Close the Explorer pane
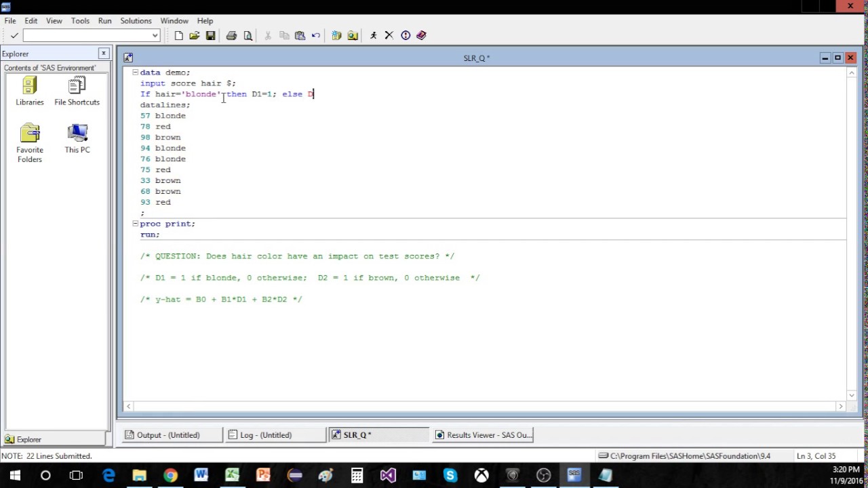 pos(104,54)
